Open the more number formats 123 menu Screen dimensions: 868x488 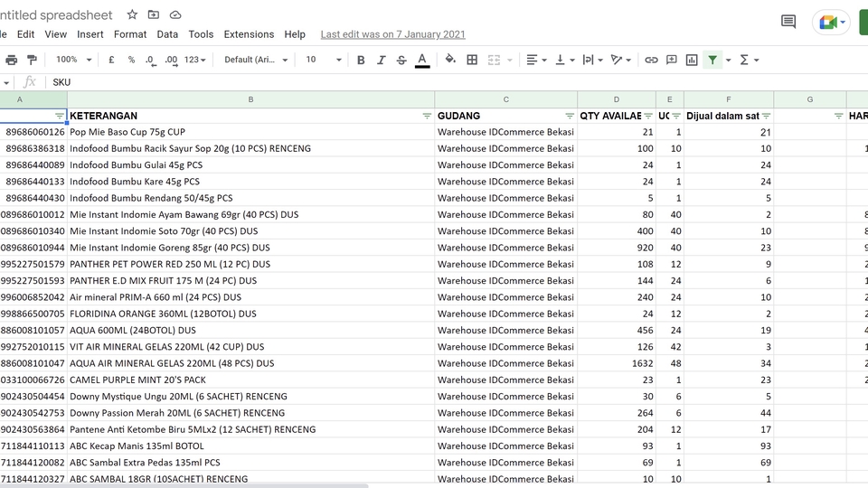(195, 60)
